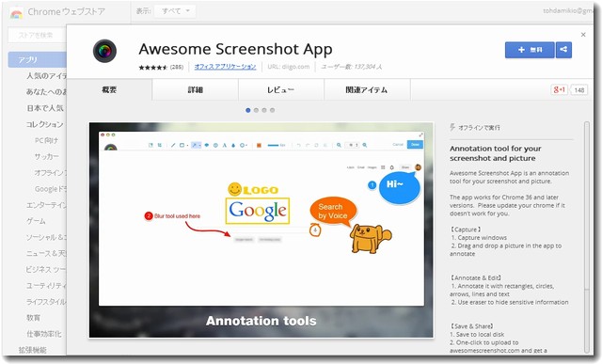Open the レビュー tab

[281, 90]
